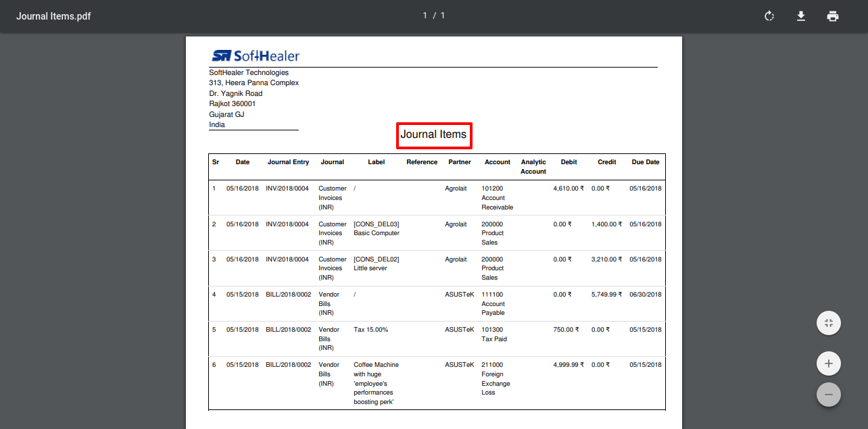Zoom in on the PDF
Viewport: 868px width, 429px height.
tap(829, 364)
